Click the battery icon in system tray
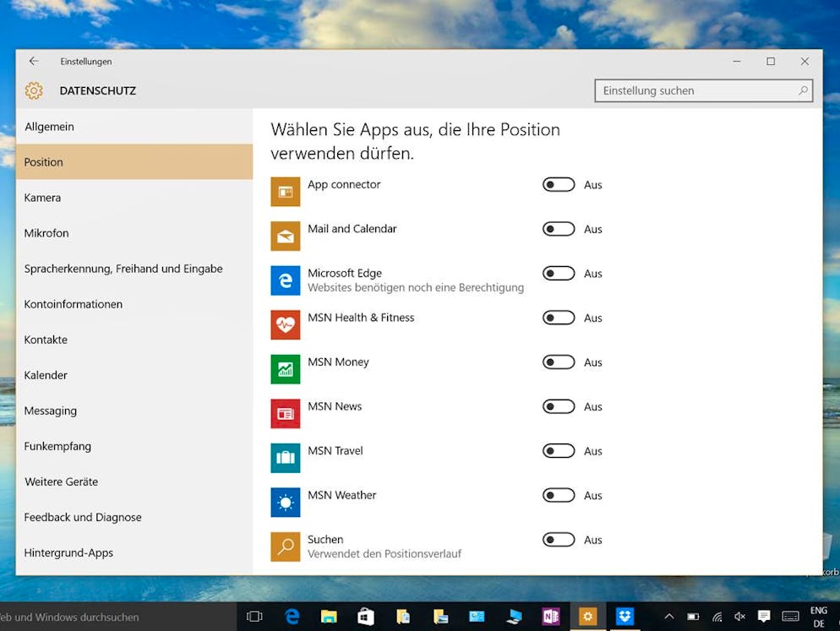840x631 pixels. (x=693, y=617)
